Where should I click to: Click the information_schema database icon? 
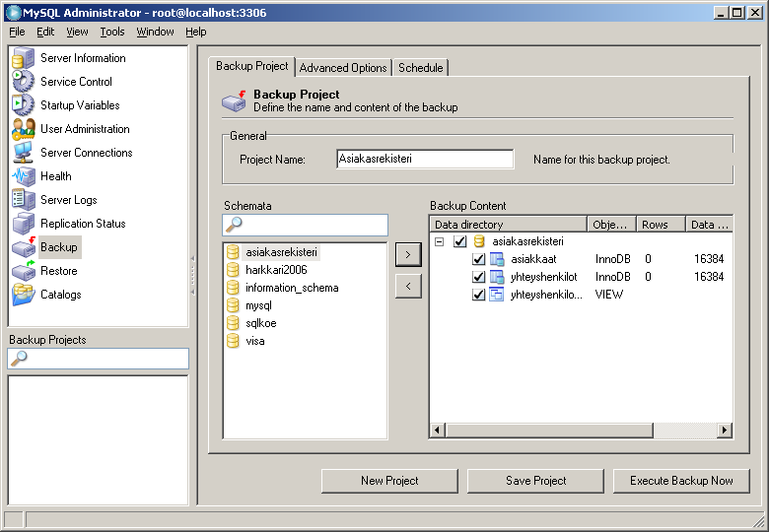pos(233,288)
